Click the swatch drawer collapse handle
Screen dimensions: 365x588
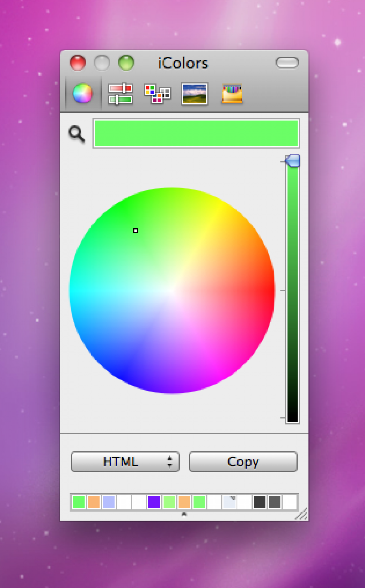coord(184,514)
